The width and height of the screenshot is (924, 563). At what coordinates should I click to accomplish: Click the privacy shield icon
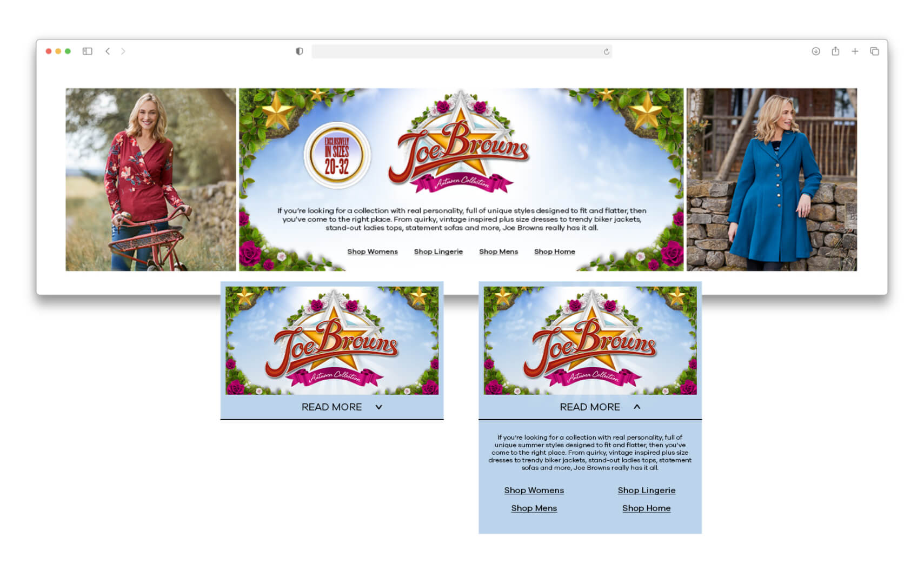tap(299, 51)
